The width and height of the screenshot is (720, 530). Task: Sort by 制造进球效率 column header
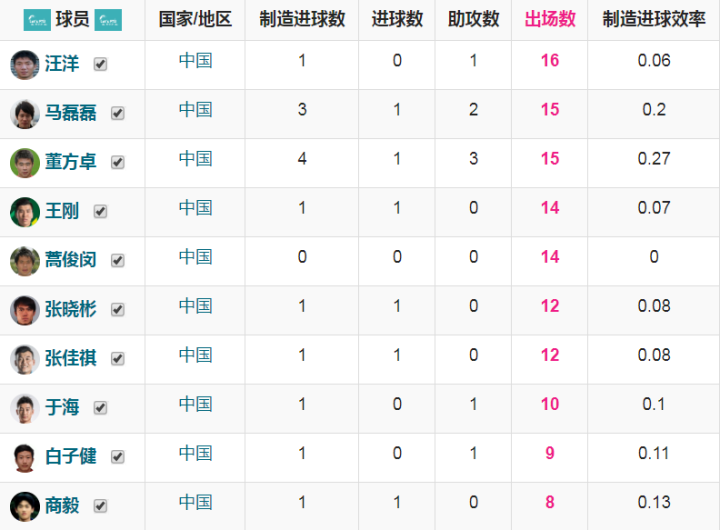tap(654, 19)
